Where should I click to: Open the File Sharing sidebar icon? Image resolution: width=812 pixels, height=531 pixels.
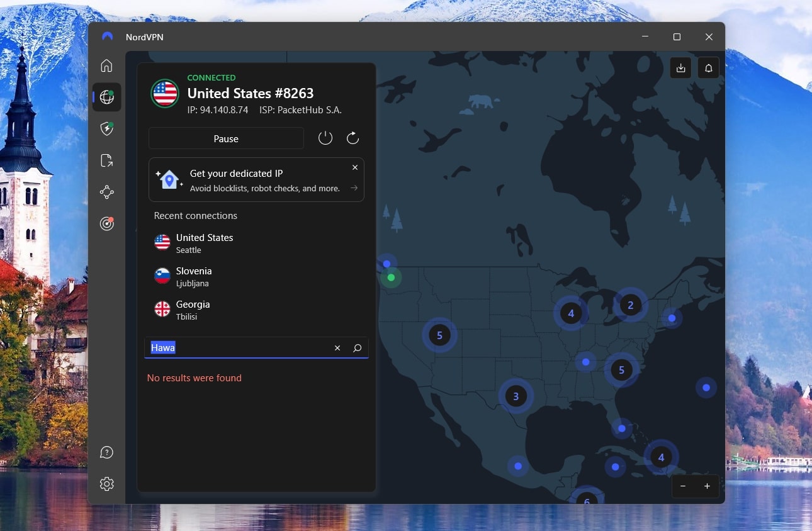[x=106, y=160]
